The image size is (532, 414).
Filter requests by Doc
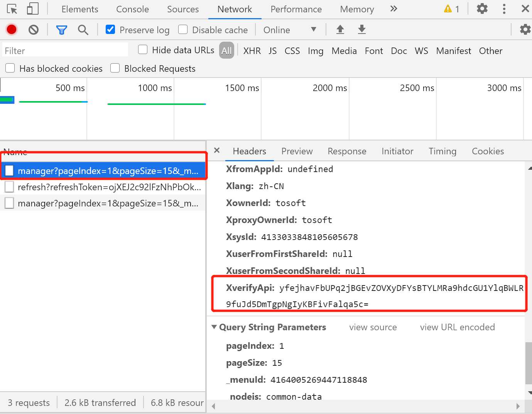tap(399, 51)
